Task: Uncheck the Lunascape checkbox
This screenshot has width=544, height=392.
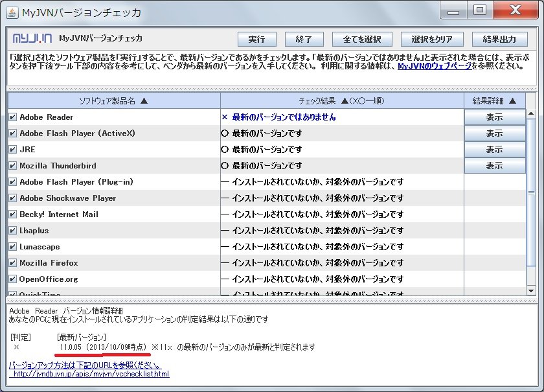Action: click(x=12, y=246)
